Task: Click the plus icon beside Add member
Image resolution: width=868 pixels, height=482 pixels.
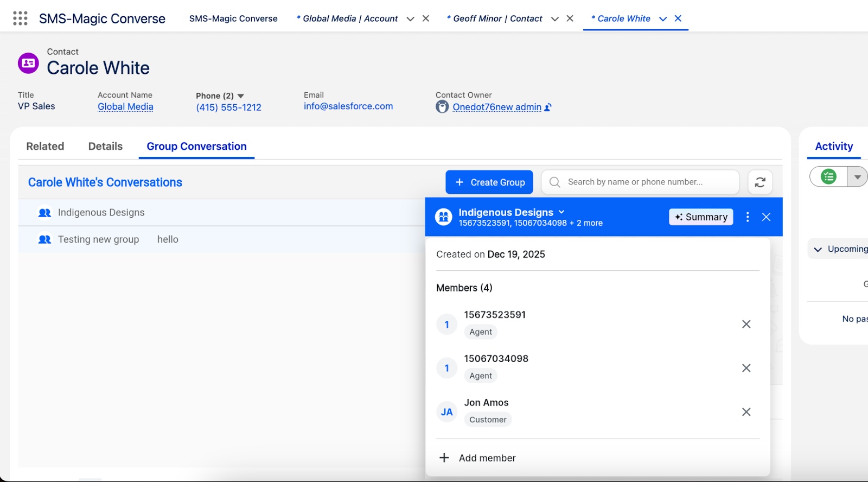Action: coord(444,458)
